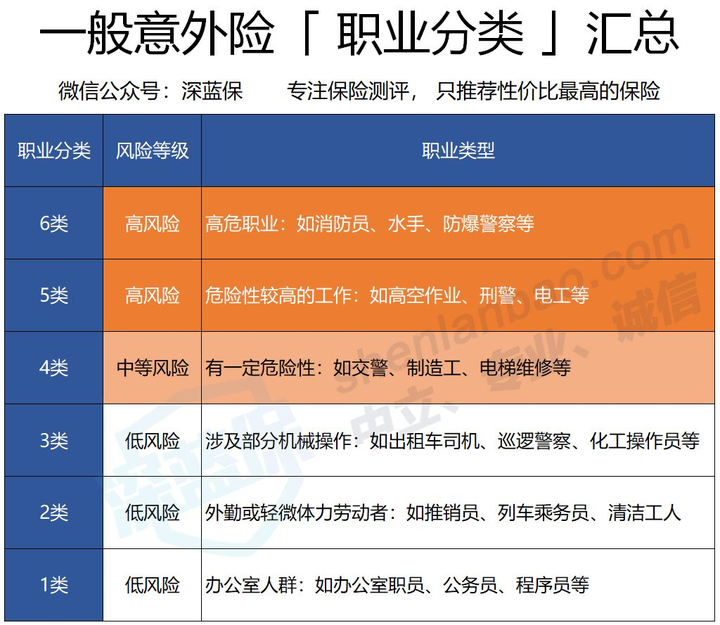Click the 6类 row label

[x=54, y=224]
